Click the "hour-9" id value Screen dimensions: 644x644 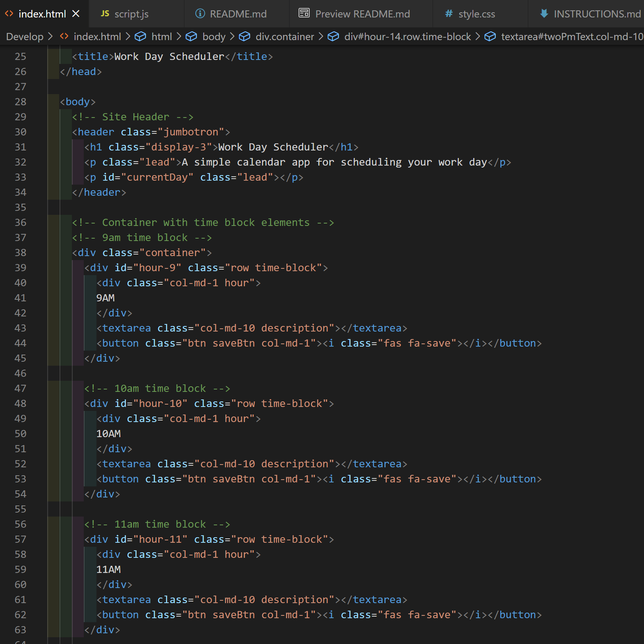(157, 268)
